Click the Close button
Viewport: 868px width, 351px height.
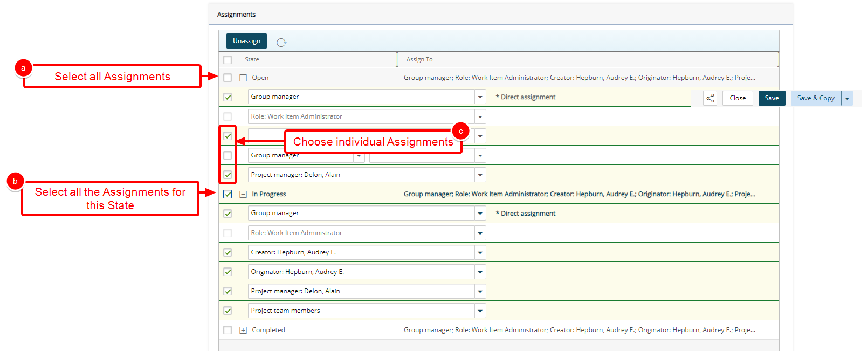pos(738,98)
